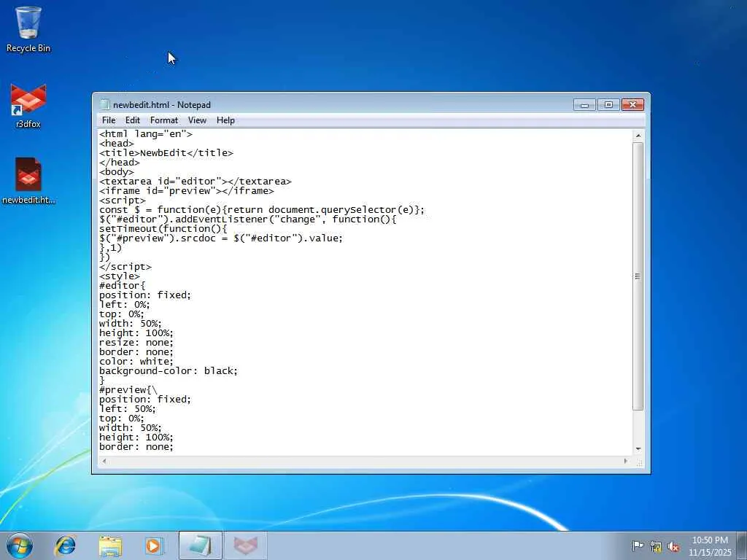
Task: Click the vertical scrollbar down arrow
Action: click(x=638, y=449)
